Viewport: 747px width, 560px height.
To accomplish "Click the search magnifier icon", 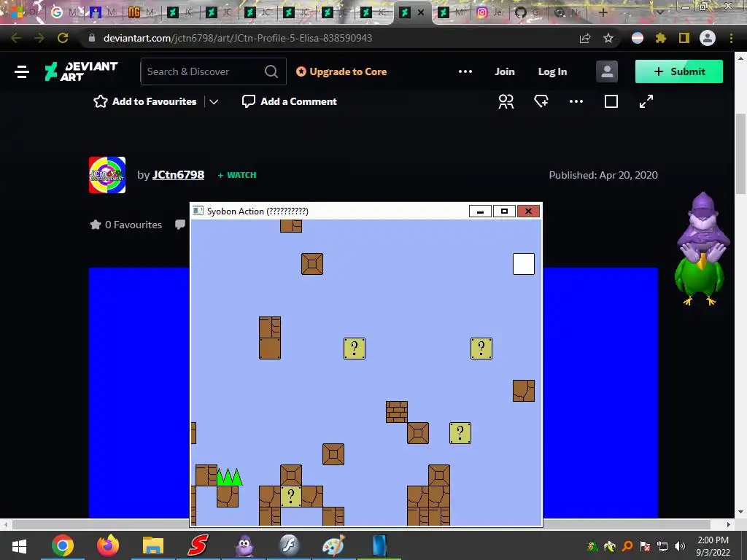I will pos(271,71).
